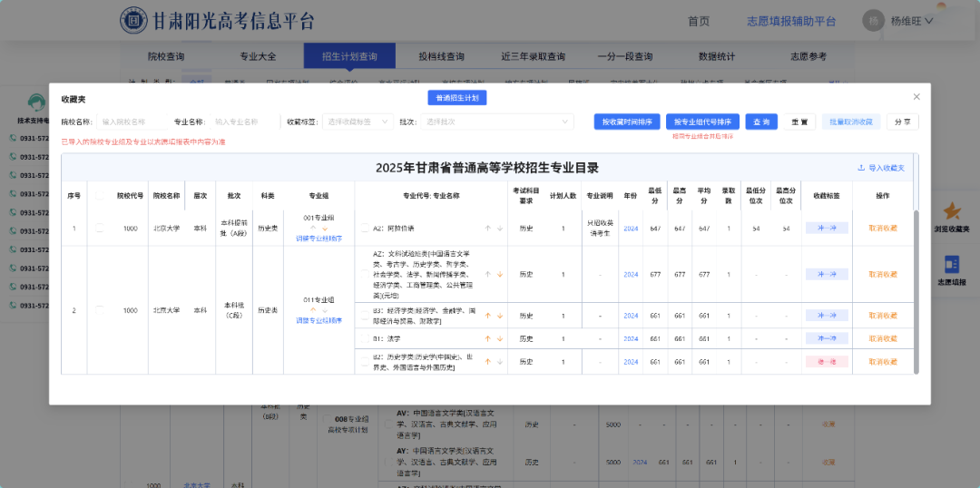Click the 浏览收藏夹 star icon
Viewport: 980px width, 488px height.
point(952,212)
